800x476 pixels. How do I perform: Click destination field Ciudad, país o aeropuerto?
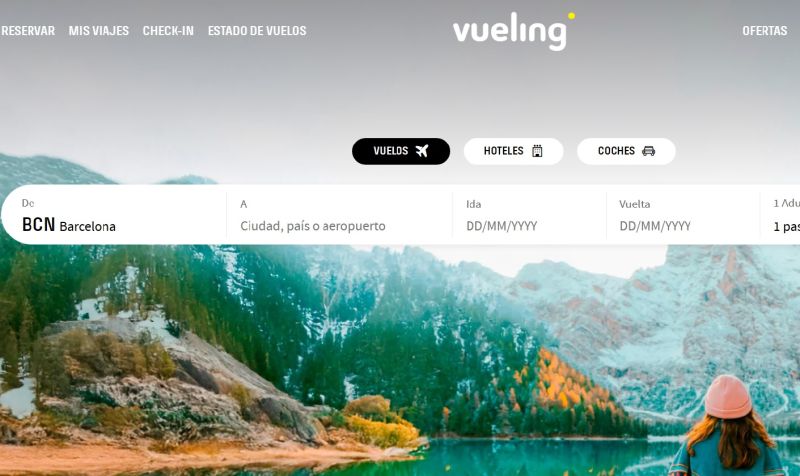(x=339, y=215)
